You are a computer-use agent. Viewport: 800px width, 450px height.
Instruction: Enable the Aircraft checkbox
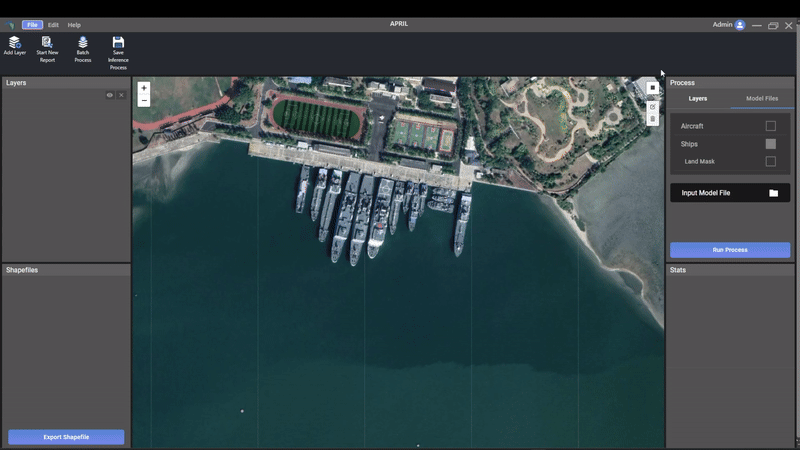coord(770,126)
